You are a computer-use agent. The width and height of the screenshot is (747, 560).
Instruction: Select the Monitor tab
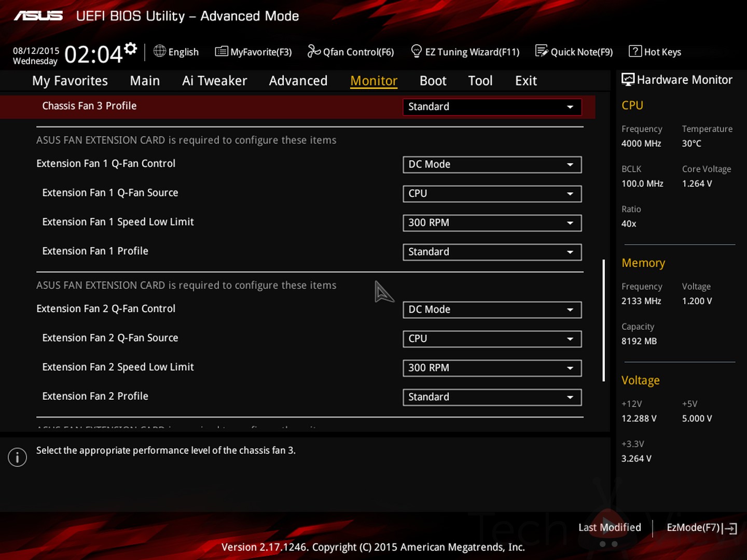[x=374, y=81]
